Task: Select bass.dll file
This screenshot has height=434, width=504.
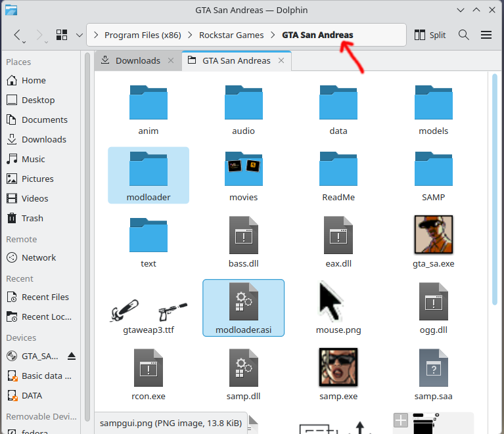Action: 243,242
